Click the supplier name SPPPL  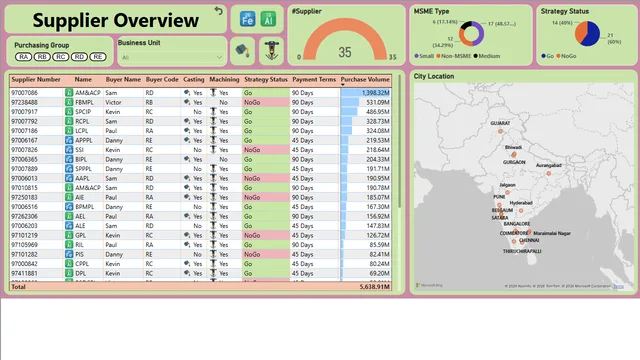(83, 169)
